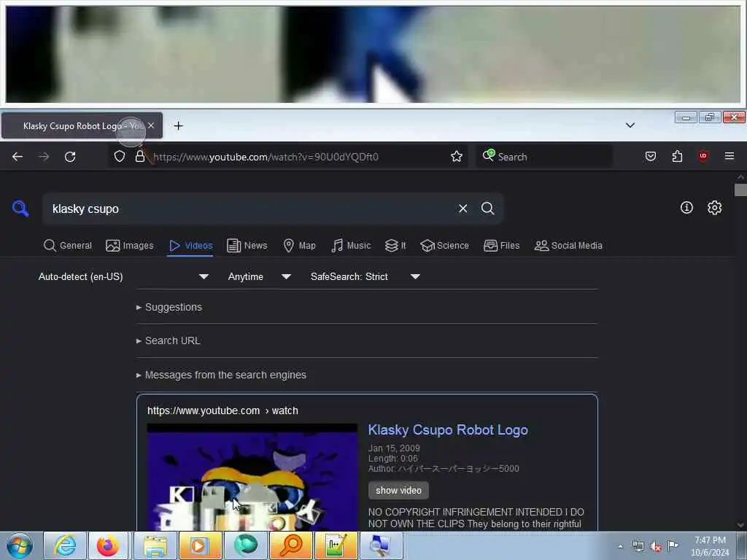
Task: Switch to the IT category
Action: click(395, 246)
